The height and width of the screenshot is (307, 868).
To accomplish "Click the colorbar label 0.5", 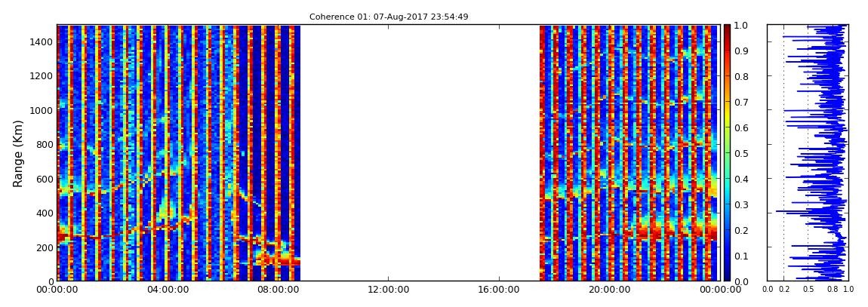I will point(740,153).
